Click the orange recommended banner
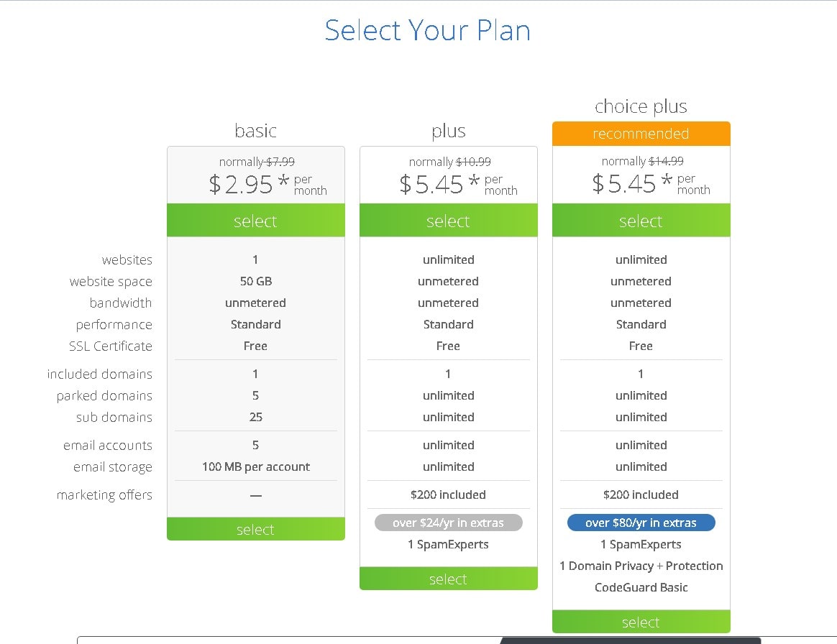837x644 pixels. (641, 134)
